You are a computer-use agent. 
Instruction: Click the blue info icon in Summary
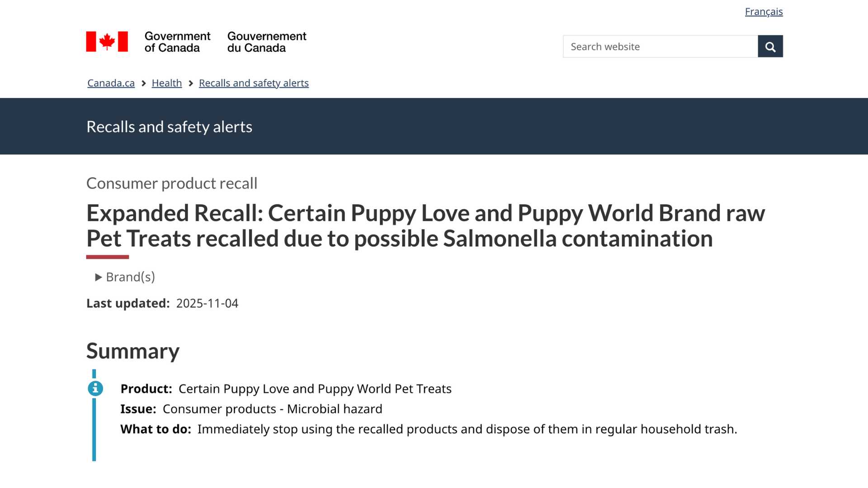click(95, 389)
